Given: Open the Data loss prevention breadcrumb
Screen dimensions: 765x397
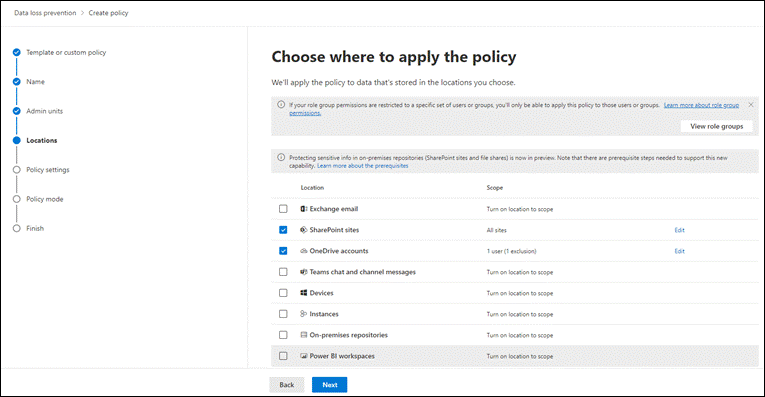Looking at the screenshot, I should (45, 13).
